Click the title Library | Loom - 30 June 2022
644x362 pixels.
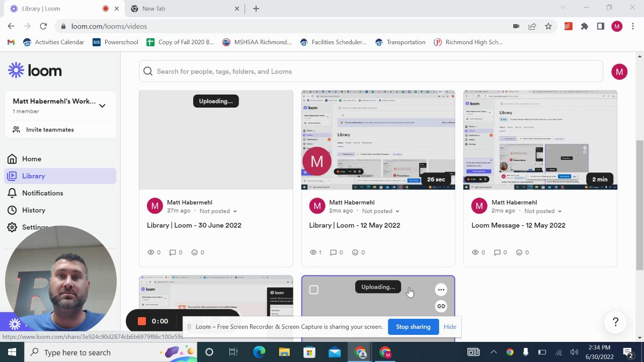(x=194, y=225)
